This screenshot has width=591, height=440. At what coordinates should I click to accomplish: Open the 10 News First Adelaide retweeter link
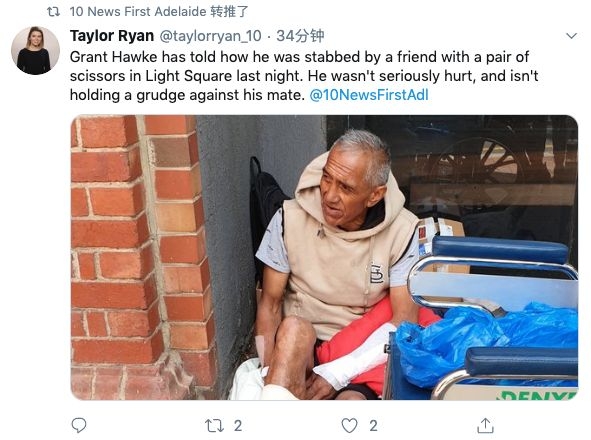[x=138, y=12]
